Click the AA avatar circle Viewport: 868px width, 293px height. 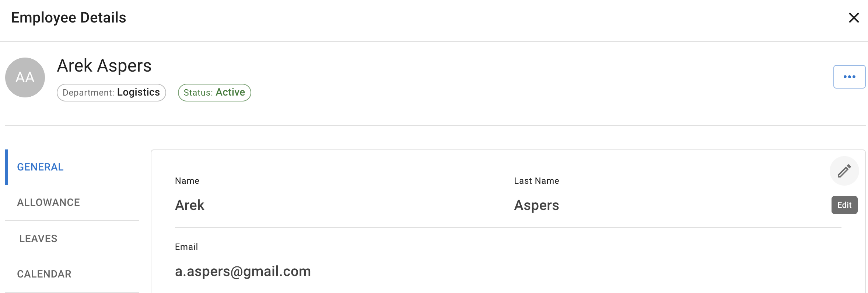tap(25, 77)
